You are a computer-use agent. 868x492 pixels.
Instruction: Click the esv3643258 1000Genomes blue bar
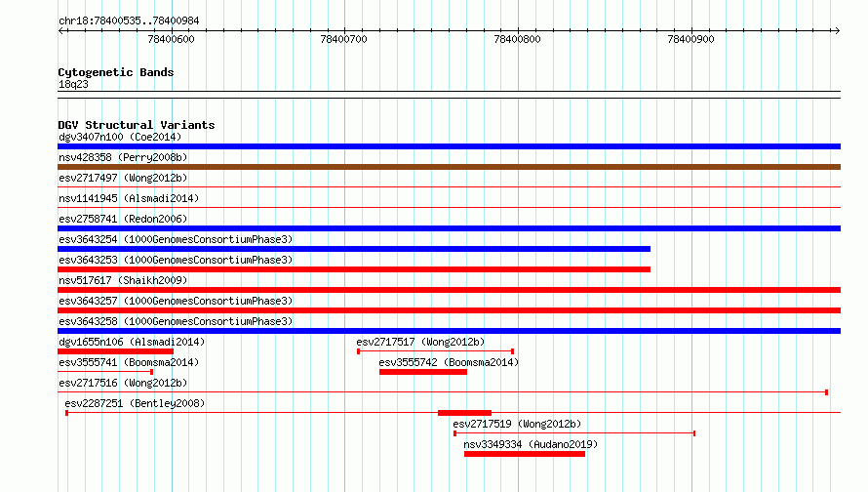click(x=449, y=331)
